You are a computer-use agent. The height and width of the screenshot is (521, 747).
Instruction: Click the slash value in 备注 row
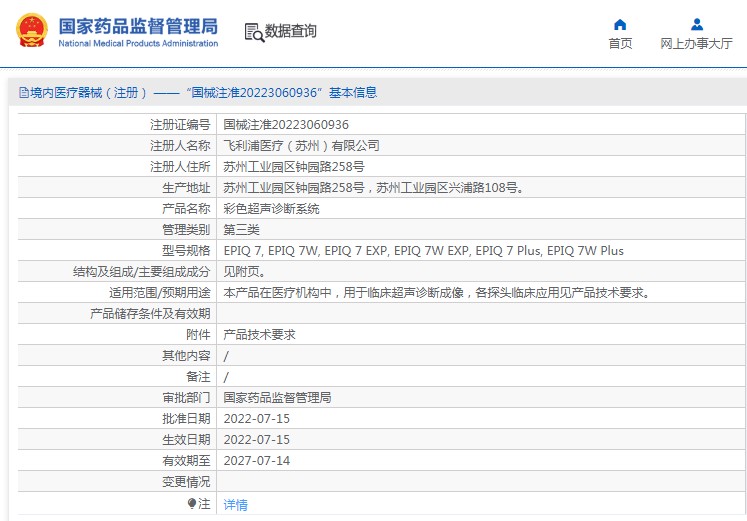[x=226, y=377]
